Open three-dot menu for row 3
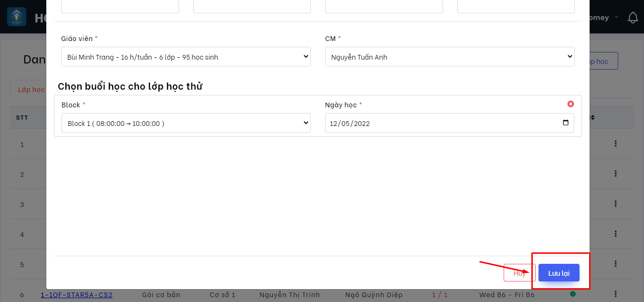Image resolution: width=644 pixels, height=302 pixels. (x=615, y=204)
